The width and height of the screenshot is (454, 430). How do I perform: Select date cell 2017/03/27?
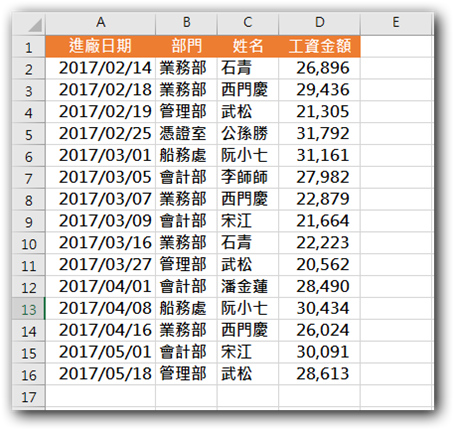point(100,265)
